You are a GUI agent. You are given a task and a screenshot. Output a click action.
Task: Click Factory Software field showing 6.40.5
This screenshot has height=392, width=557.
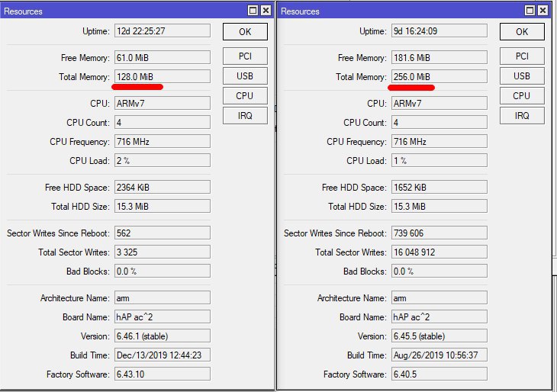(x=439, y=374)
